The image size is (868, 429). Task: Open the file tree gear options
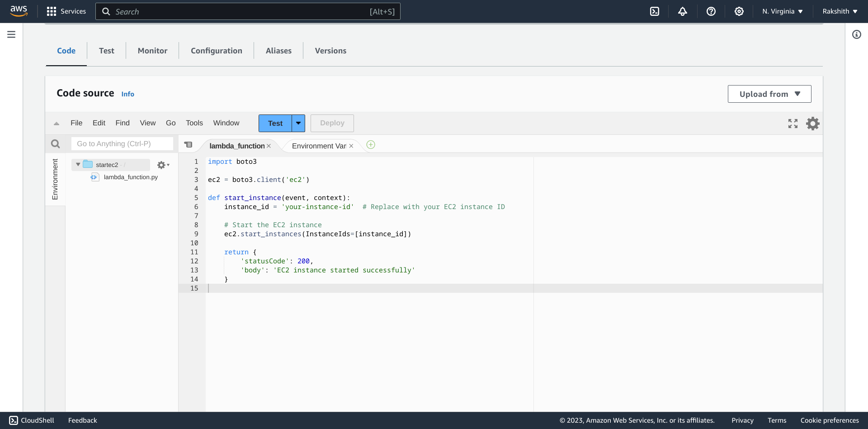click(x=163, y=165)
